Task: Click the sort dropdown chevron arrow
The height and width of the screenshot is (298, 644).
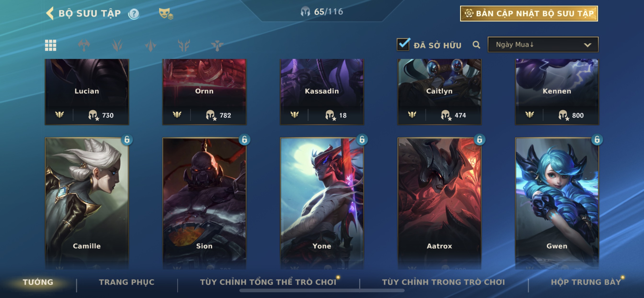Action: click(x=587, y=45)
